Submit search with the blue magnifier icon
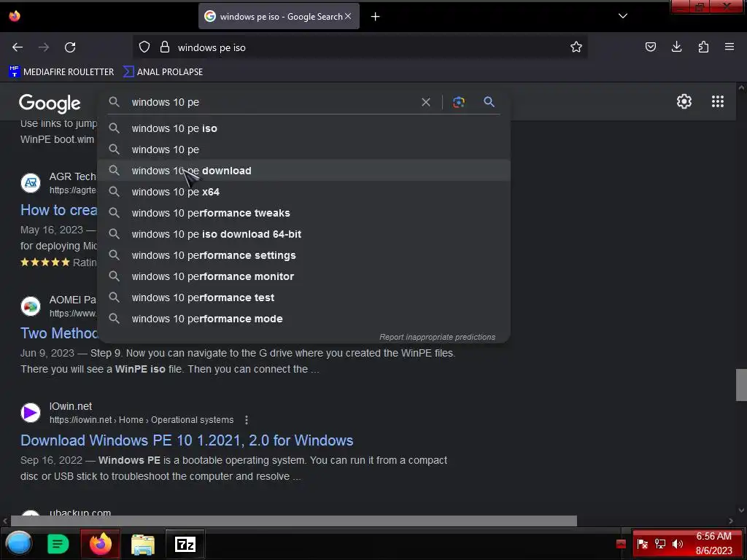The height and width of the screenshot is (560, 747). (x=489, y=102)
